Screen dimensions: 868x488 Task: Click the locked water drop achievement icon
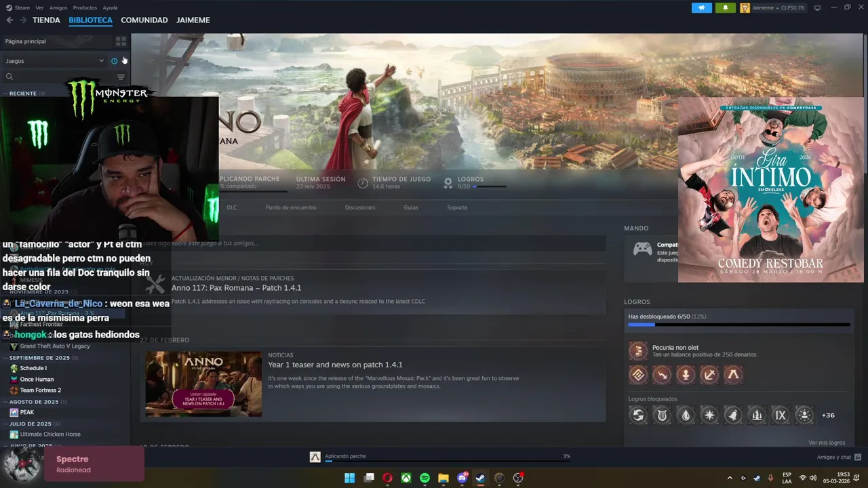pos(686,415)
